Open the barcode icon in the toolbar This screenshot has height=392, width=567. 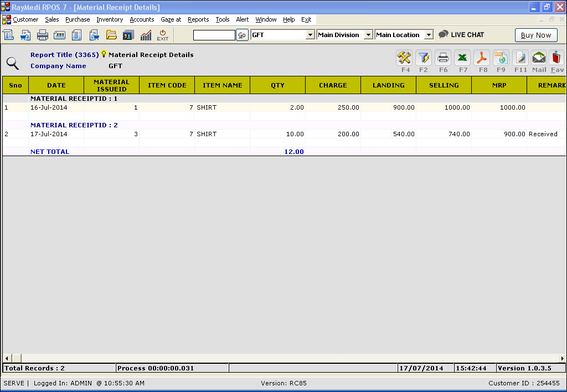[x=59, y=35]
